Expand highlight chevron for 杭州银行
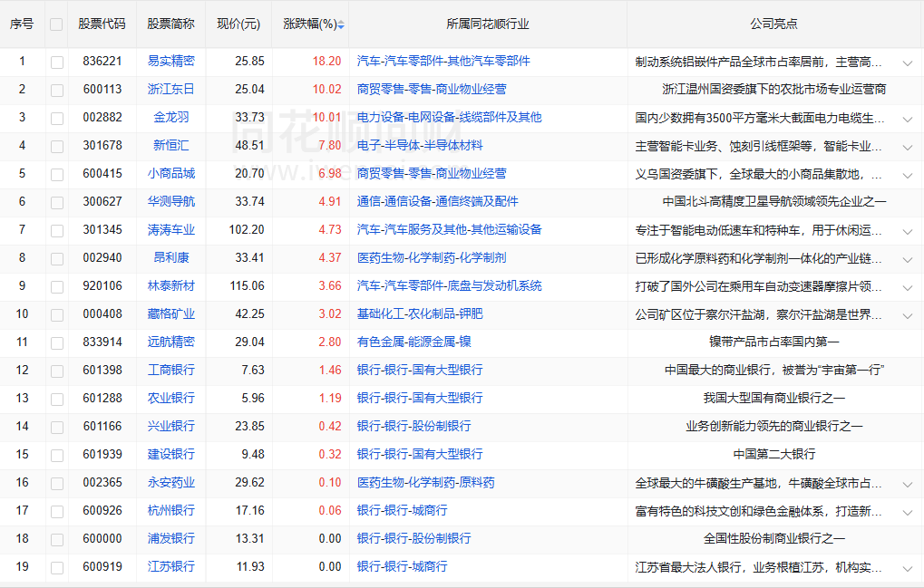The image size is (924, 588). pos(907,513)
